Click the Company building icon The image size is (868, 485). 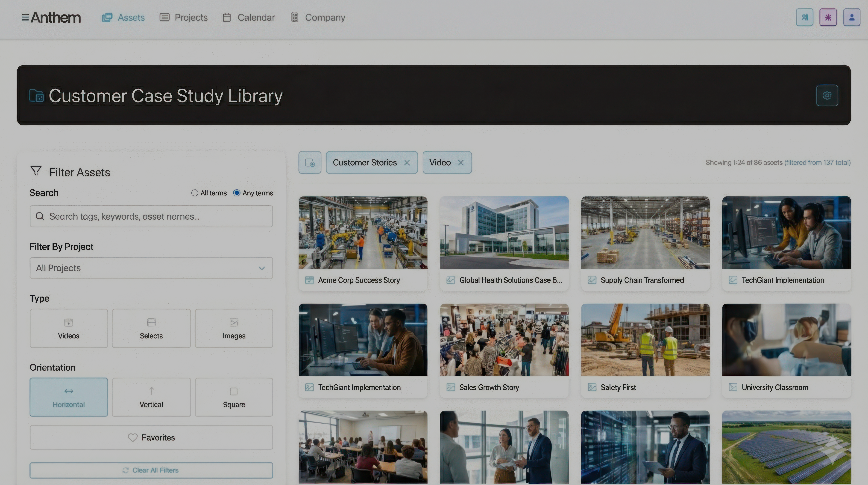pyautogui.click(x=294, y=17)
